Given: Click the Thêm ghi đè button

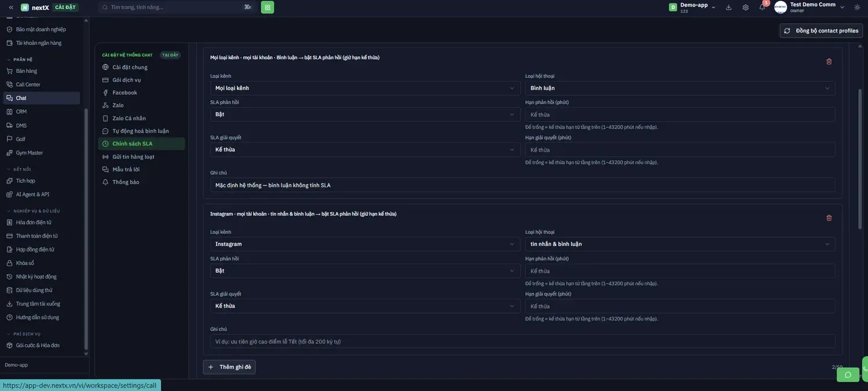Looking at the screenshot, I should point(229,367).
